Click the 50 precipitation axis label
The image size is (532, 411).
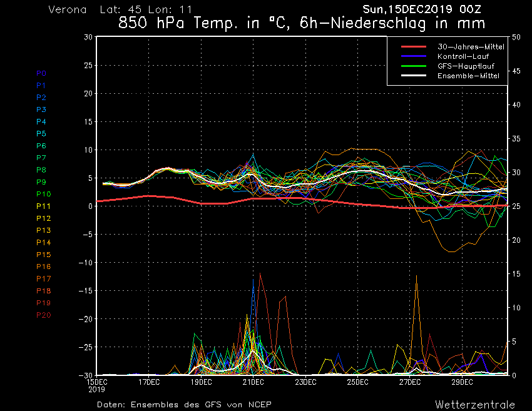[x=516, y=38]
